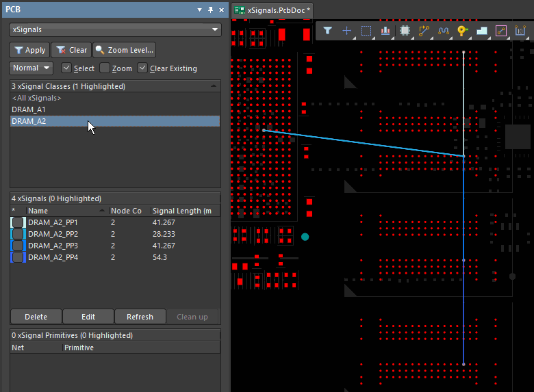Viewport: 534px width, 392px height.
Task: Select the Interactive Length Tuning icon
Action: click(443, 31)
